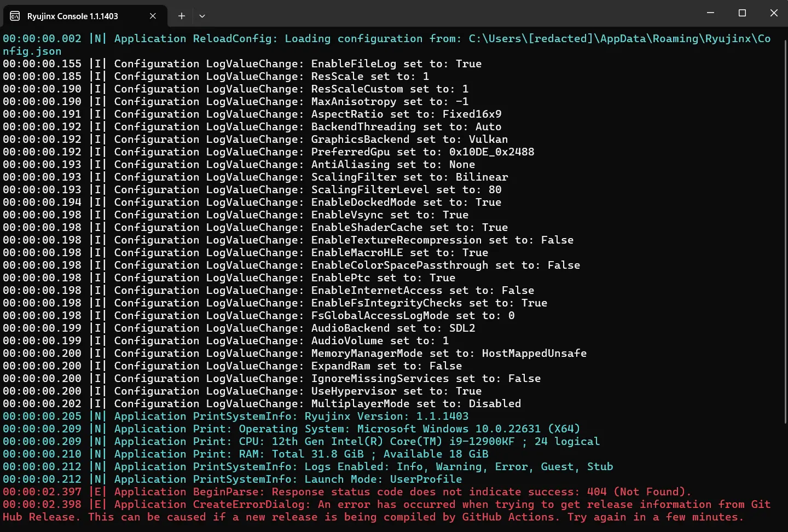
Task: Click the 'FsGlobalAccessLogMode set to: 0' line
Action: (x=259, y=315)
